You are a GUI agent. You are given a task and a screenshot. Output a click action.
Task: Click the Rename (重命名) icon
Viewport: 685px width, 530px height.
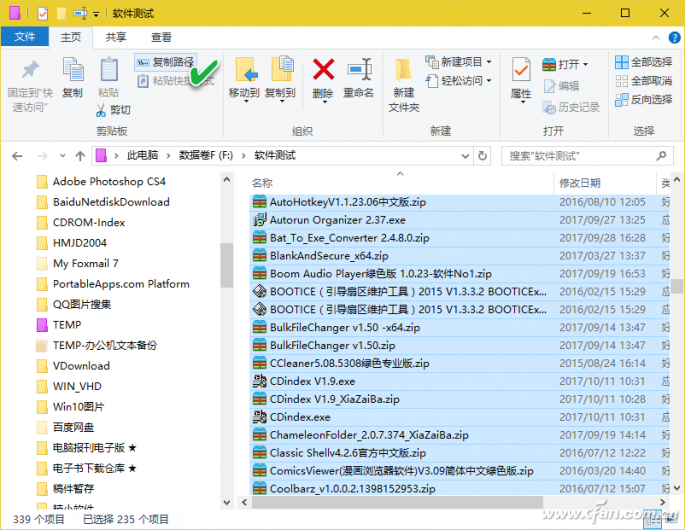360,69
